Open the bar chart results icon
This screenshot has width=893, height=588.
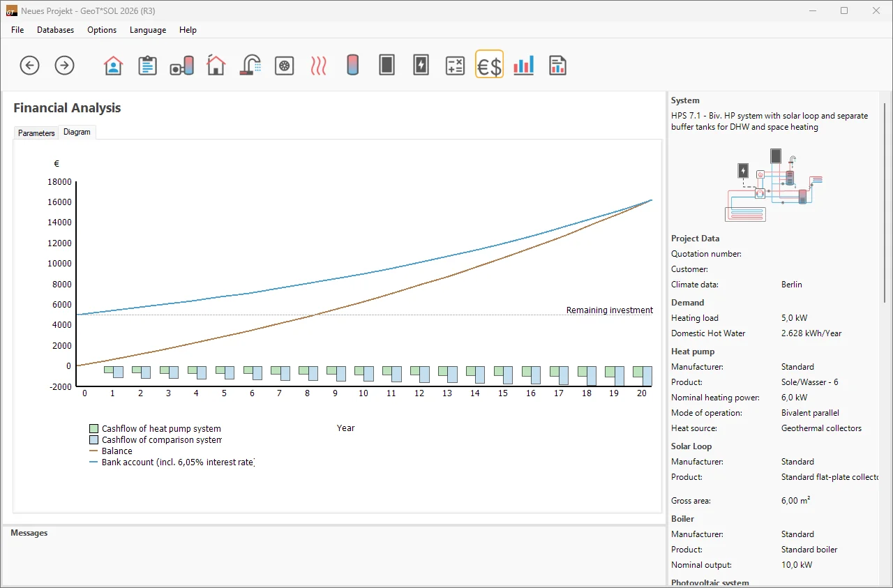[523, 66]
